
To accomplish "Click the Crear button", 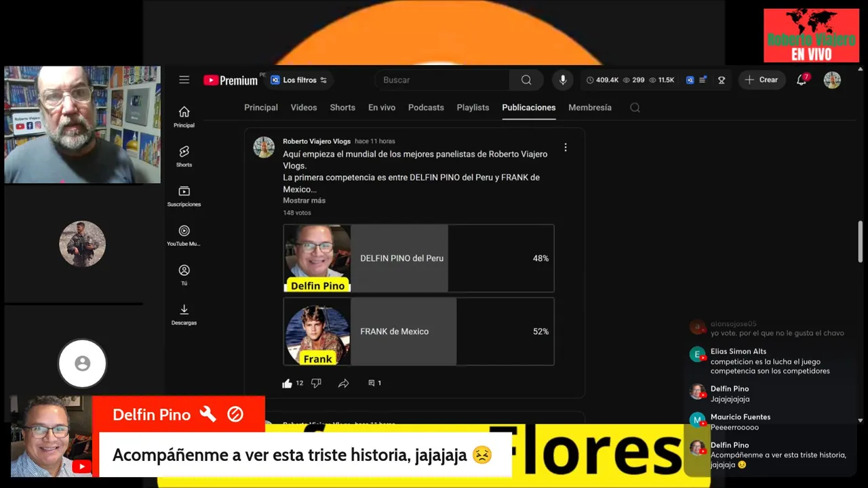I will tap(761, 80).
